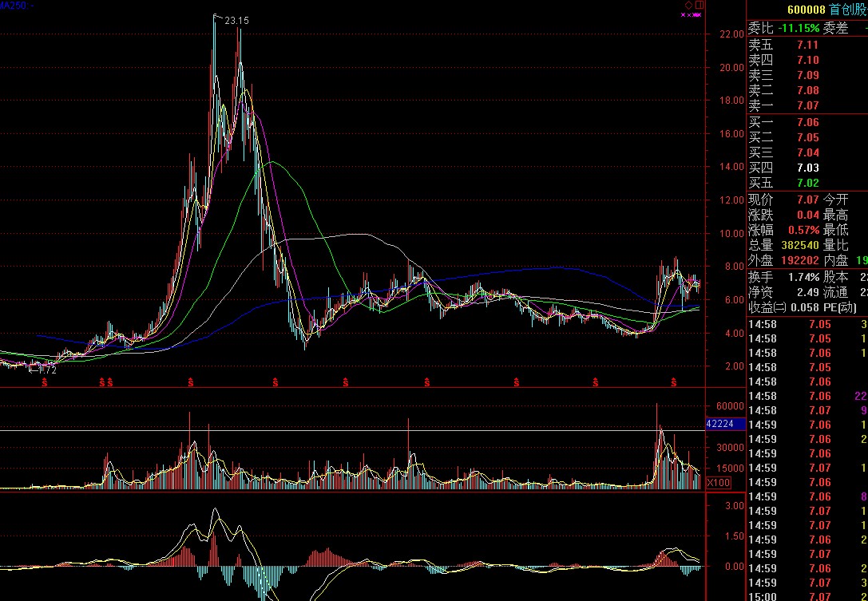This screenshot has height=601, width=868.
Task: Select the 买三 bid price 7.04
Action: [807, 152]
